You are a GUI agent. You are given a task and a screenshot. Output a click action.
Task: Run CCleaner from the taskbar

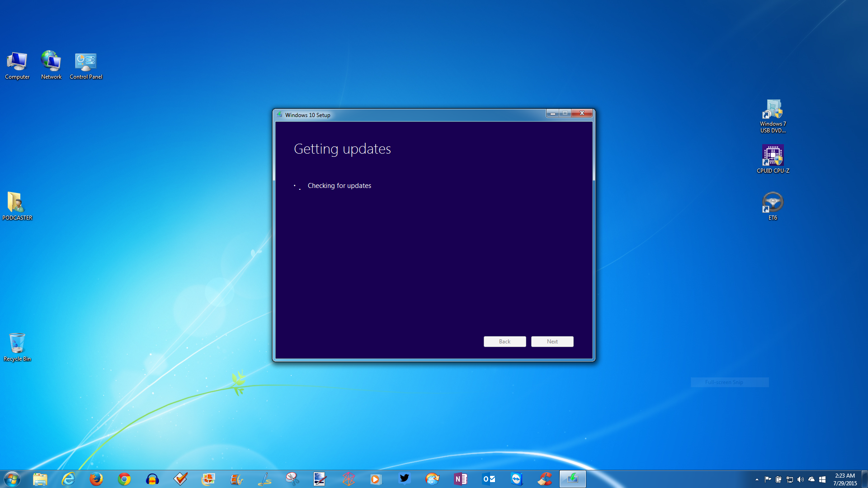(x=545, y=479)
